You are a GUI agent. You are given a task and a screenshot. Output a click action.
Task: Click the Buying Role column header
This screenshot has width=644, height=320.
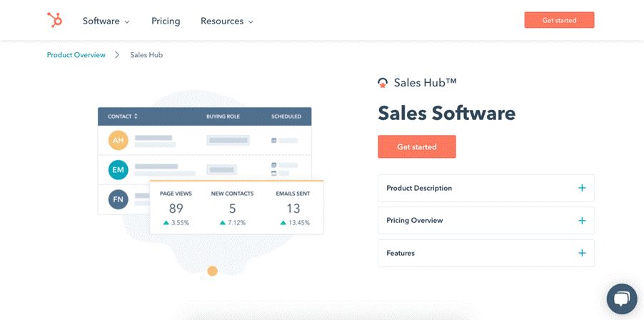[223, 116]
